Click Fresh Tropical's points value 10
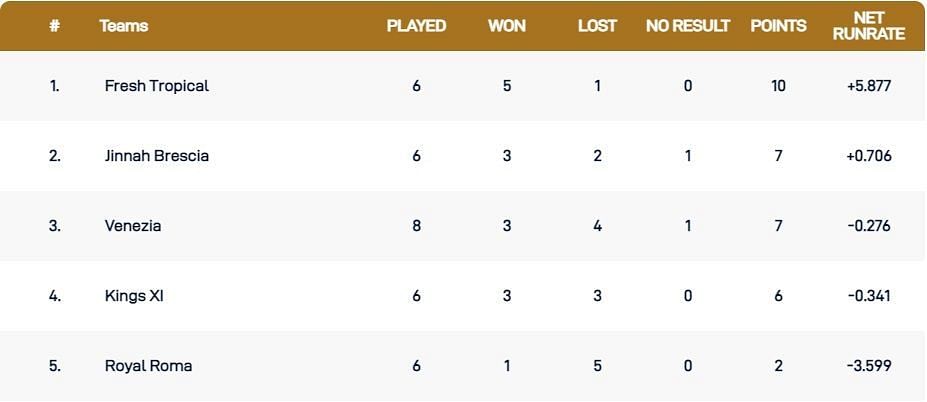 778,86
